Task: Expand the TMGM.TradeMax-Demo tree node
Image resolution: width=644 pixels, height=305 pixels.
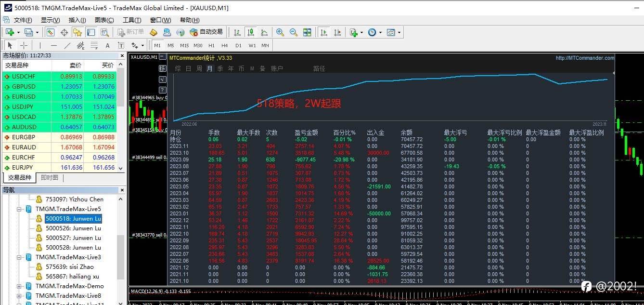Action: [x=19, y=286]
